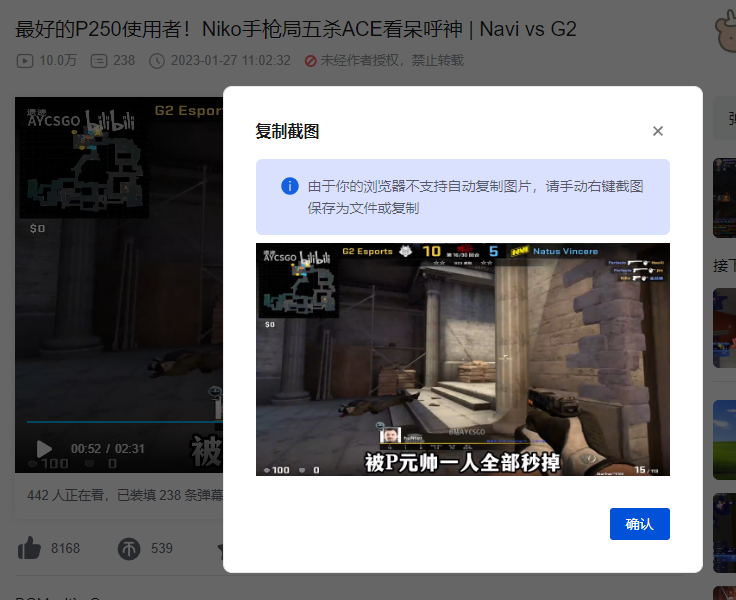Click the 确认 button

coord(639,524)
